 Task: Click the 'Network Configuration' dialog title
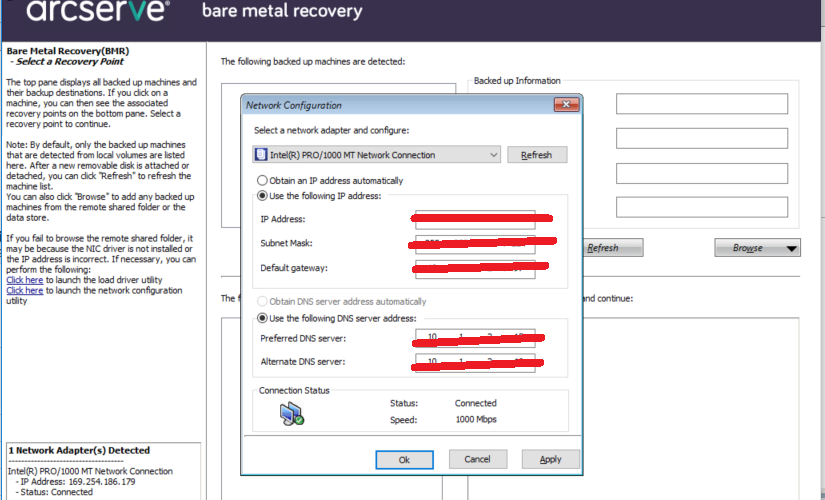click(294, 105)
